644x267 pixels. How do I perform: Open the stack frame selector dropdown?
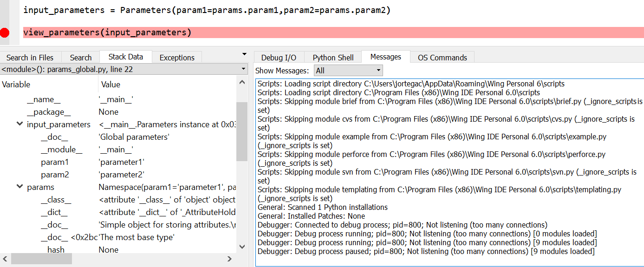pos(244,69)
